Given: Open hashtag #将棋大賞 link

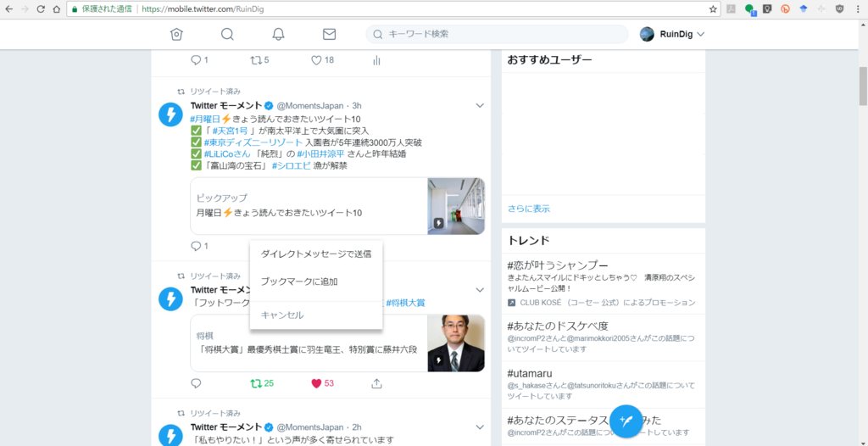Looking at the screenshot, I should click(405, 303).
